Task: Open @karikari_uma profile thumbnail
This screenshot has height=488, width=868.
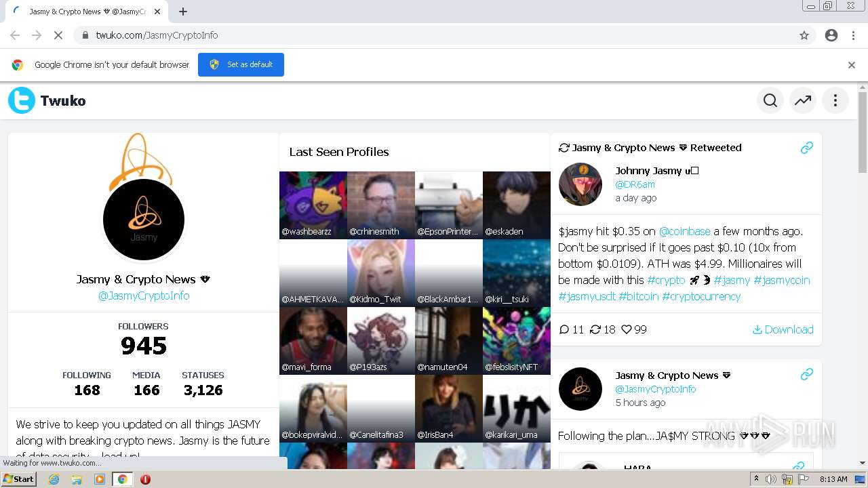Action: [x=517, y=409]
